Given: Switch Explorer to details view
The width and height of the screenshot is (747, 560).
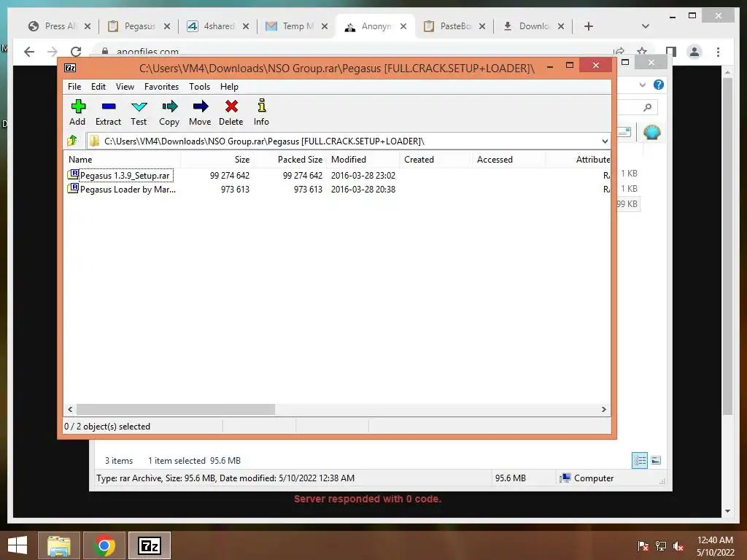Looking at the screenshot, I should point(640,460).
